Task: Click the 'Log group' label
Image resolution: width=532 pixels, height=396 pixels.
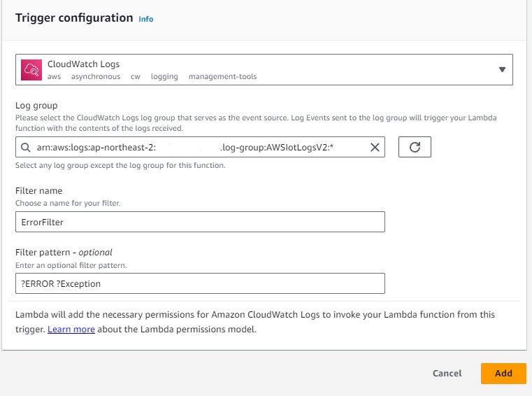Action: 36,106
